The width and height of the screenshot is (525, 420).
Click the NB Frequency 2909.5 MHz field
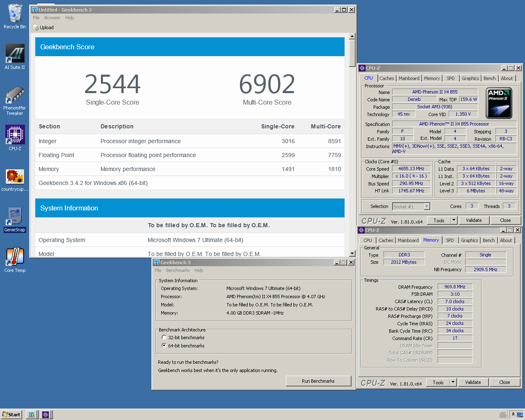point(486,269)
